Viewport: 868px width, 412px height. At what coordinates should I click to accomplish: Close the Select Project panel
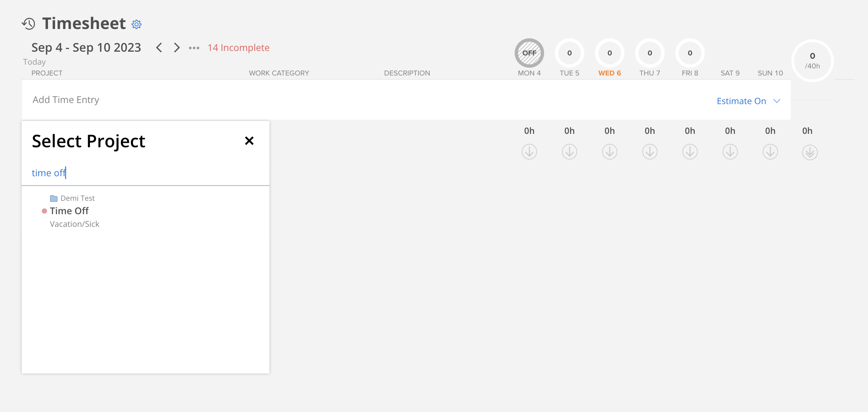(x=249, y=141)
